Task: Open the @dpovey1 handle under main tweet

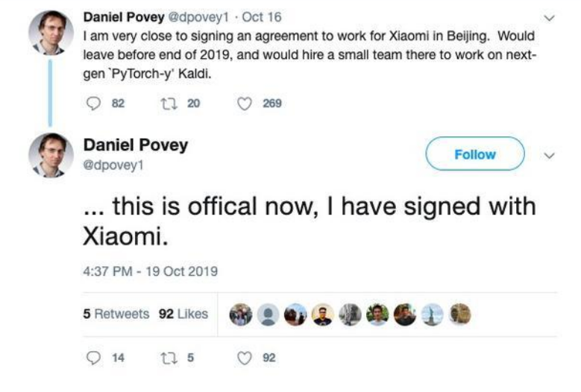Action: click(111, 165)
